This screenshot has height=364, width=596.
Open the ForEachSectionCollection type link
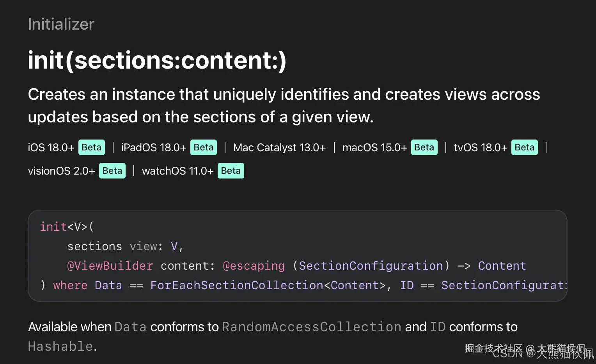pyautogui.click(x=237, y=285)
